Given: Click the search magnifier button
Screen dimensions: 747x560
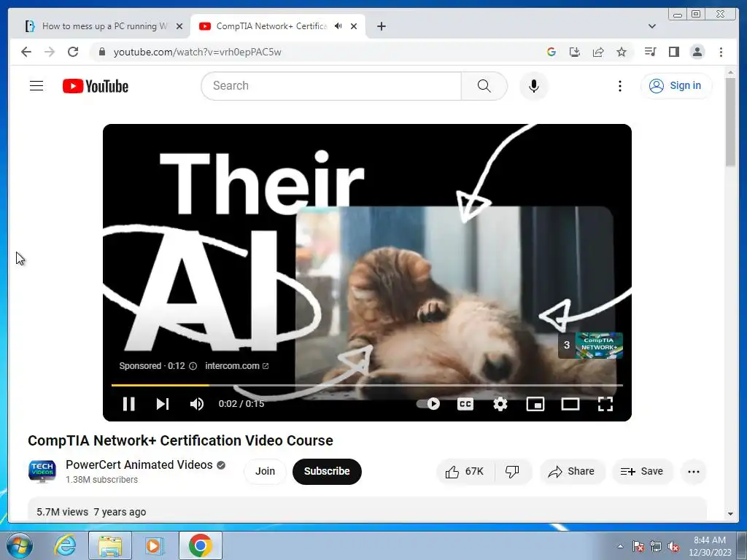Looking at the screenshot, I should pos(484,86).
